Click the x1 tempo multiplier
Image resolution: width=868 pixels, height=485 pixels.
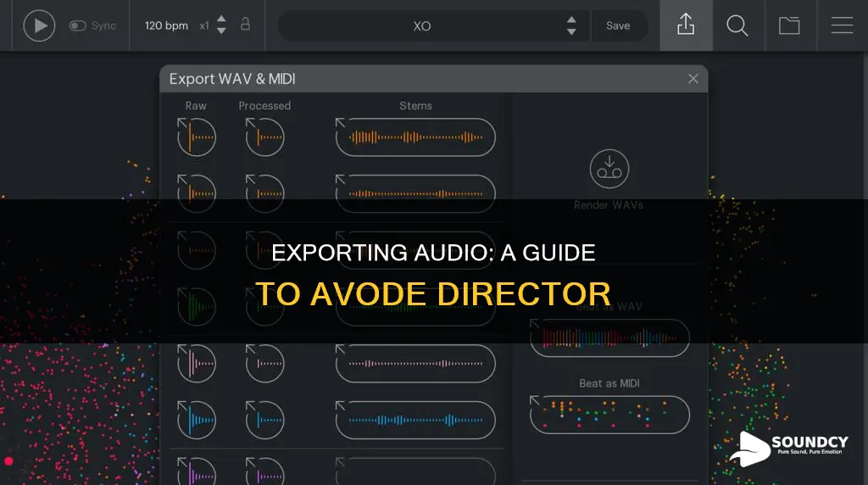tap(204, 25)
